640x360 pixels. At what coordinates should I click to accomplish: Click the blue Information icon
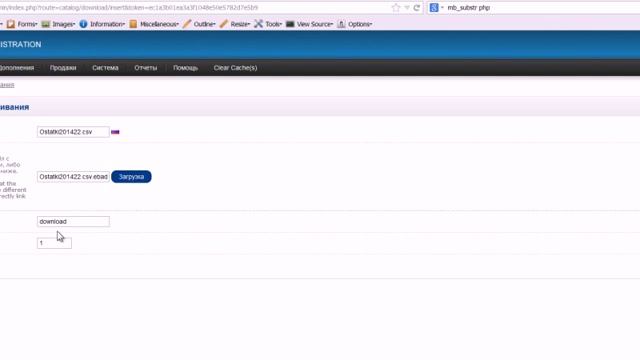coord(83,24)
